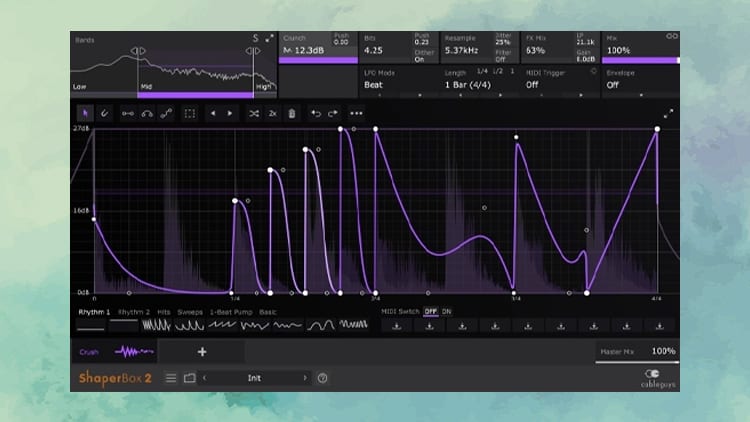This screenshot has height=422, width=750.
Task: Open the Envelope Off dropdown
Action: (613, 85)
